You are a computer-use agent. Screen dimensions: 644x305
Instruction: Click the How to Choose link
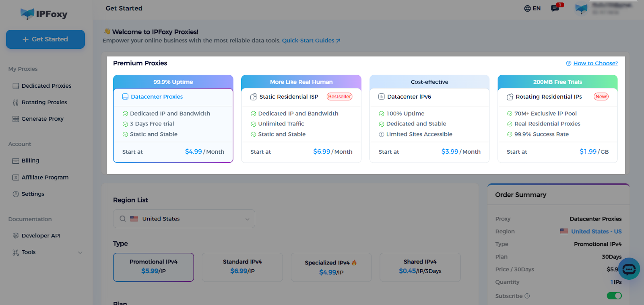pos(595,63)
